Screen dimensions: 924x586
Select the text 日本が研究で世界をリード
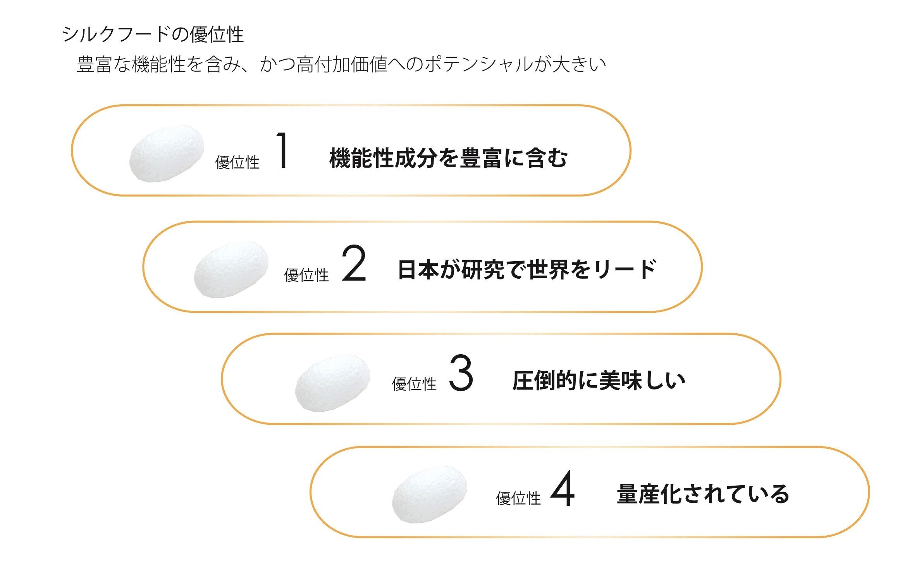coord(527,269)
